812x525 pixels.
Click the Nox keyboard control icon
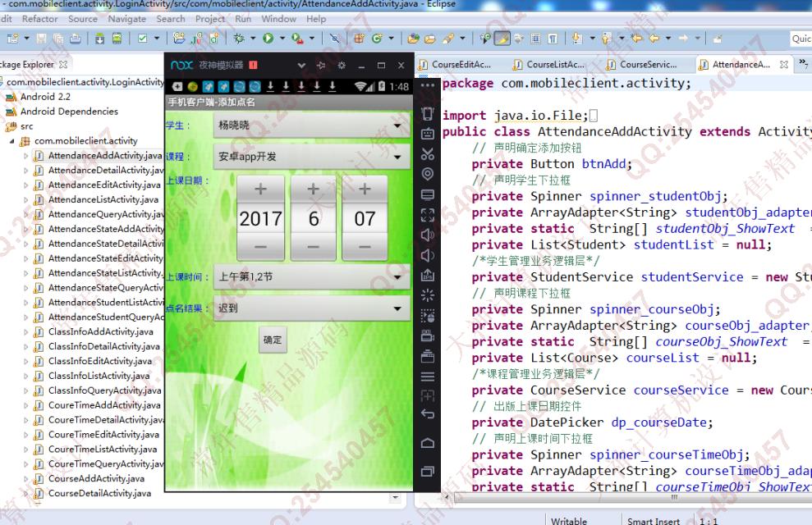point(427,134)
